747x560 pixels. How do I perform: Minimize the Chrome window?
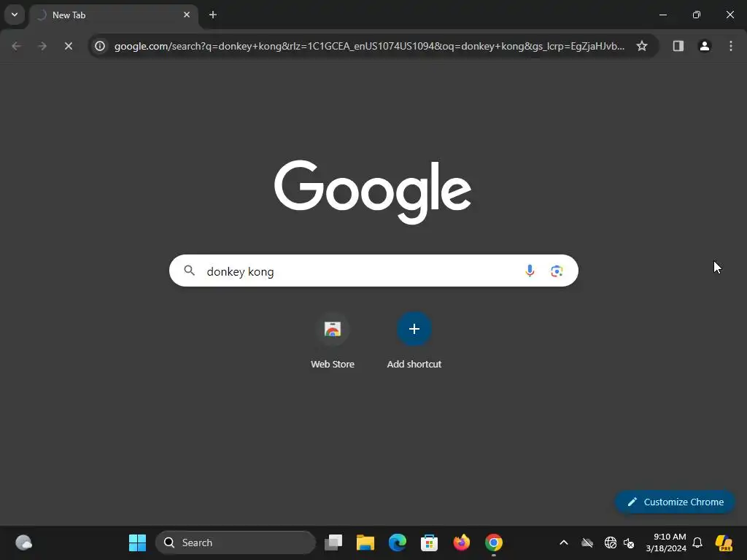[x=662, y=15]
